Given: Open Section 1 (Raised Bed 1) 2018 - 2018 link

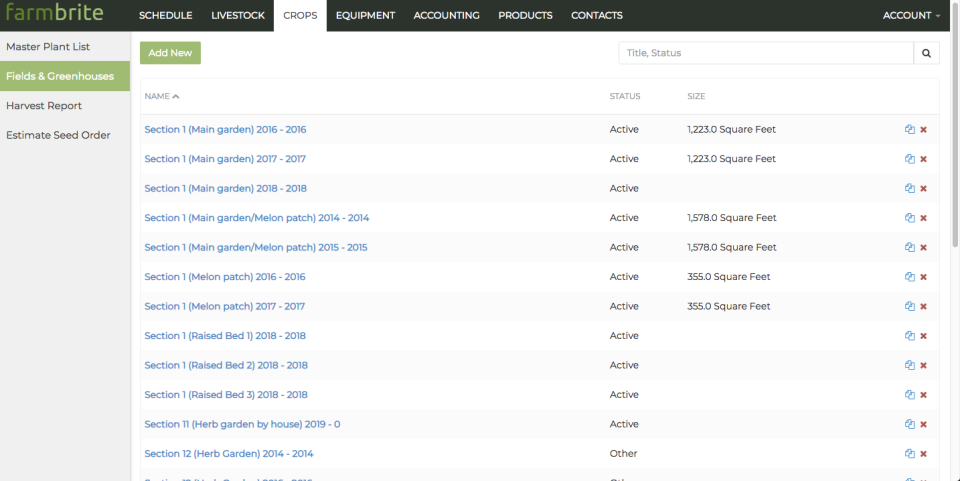Looking at the screenshot, I should (x=225, y=335).
